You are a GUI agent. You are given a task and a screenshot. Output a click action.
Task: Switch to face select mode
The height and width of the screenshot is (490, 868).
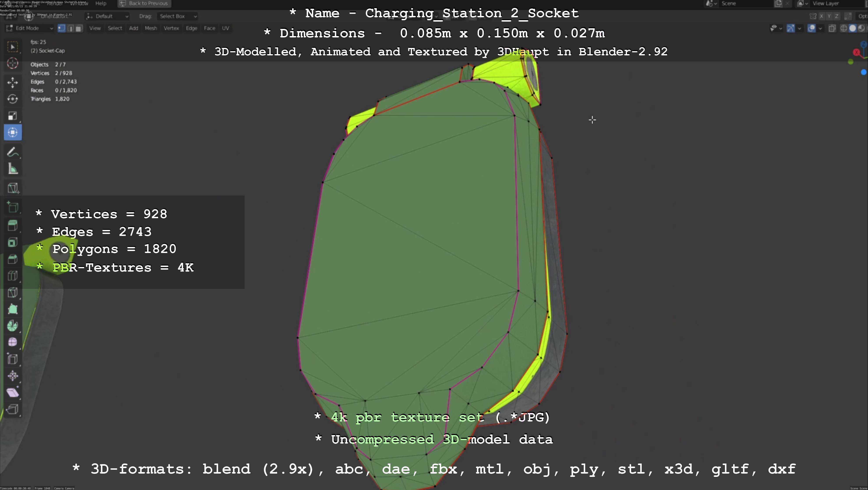79,28
